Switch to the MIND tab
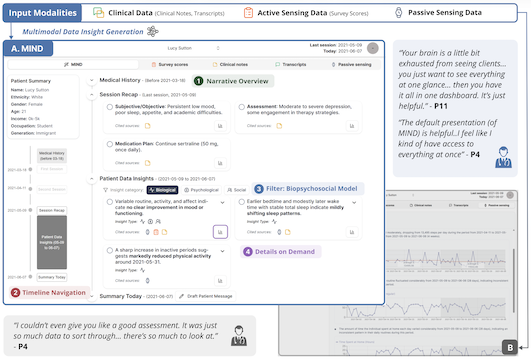 point(73,64)
